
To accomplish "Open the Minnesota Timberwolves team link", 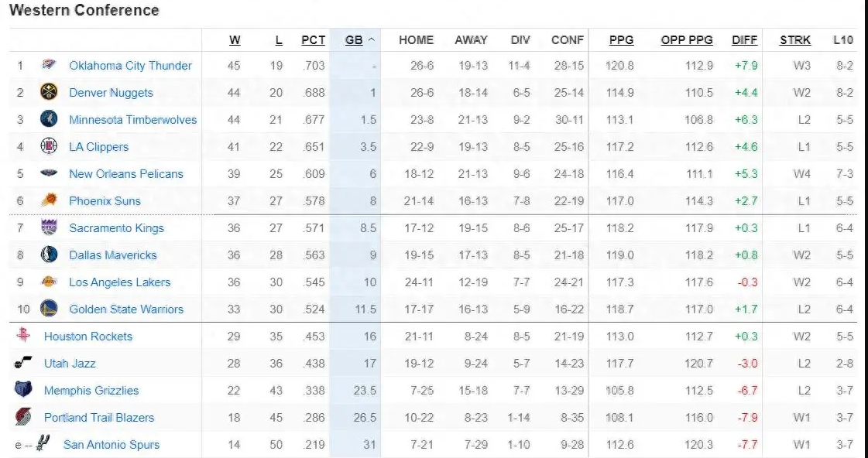I will pos(132,120).
